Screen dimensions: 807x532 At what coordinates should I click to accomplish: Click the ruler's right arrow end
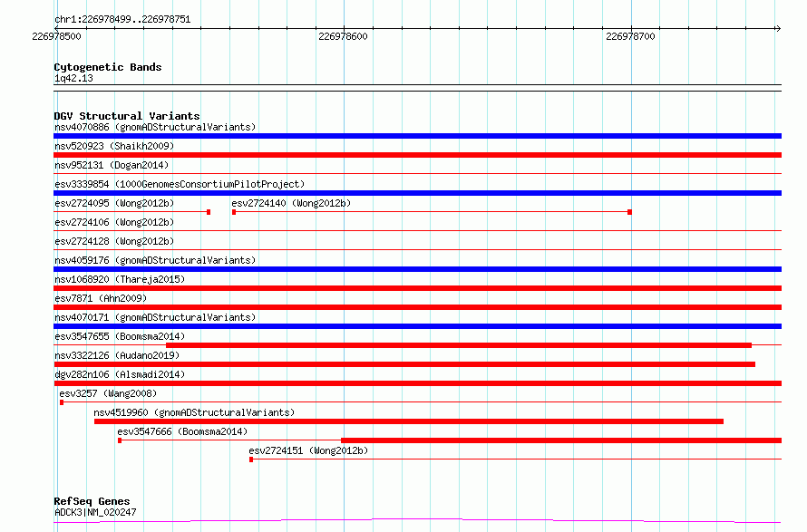pos(778,29)
